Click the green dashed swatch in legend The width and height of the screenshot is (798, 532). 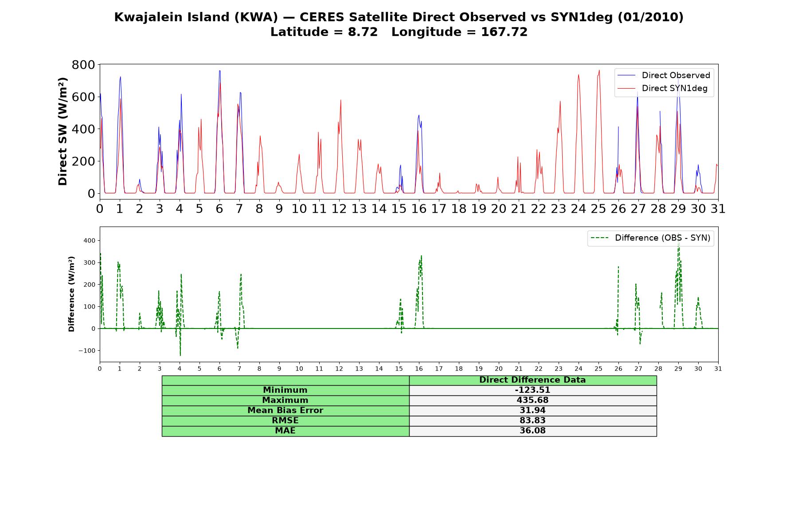599,238
